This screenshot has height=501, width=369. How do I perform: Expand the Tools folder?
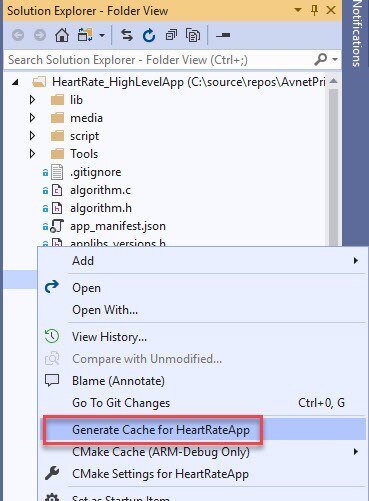pyautogui.click(x=32, y=154)
